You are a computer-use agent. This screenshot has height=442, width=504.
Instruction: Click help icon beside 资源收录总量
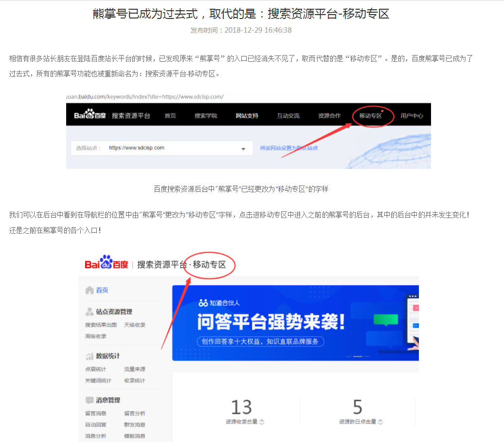[262, 422]
